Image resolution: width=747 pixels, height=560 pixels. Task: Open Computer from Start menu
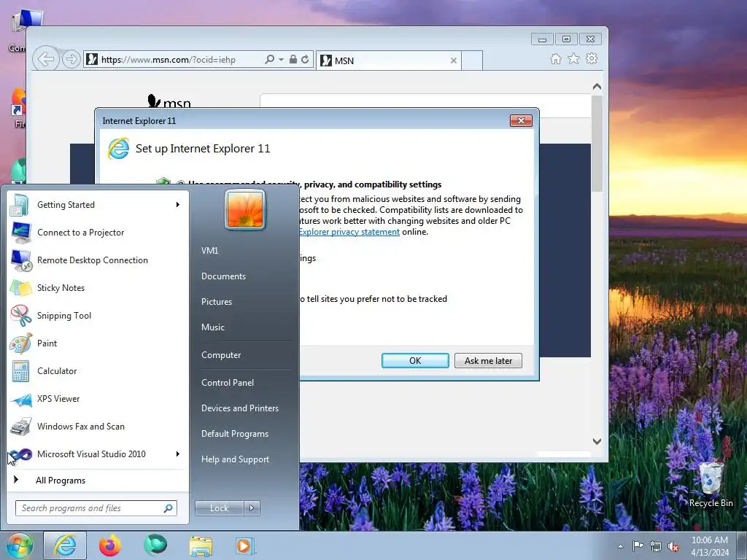[221, 355]
